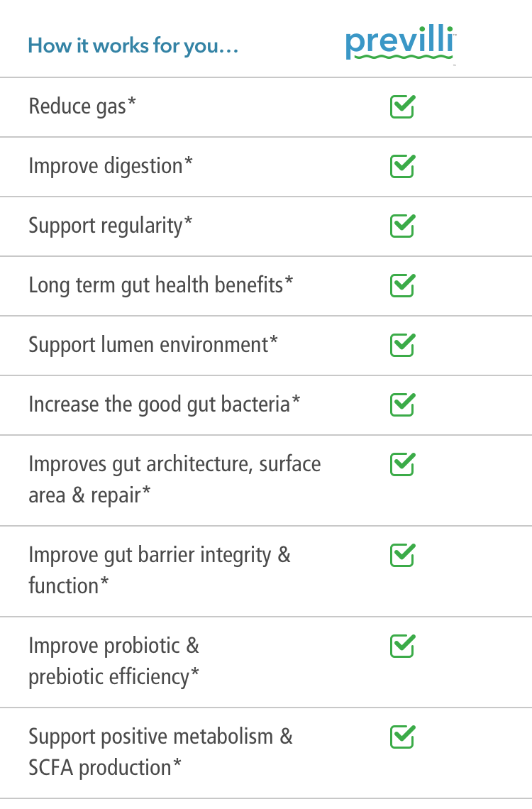Click the Improve digestion checkmark icon
Image resolution: width=532 pixels, height=809 pixels.
[x=403, y=166]
